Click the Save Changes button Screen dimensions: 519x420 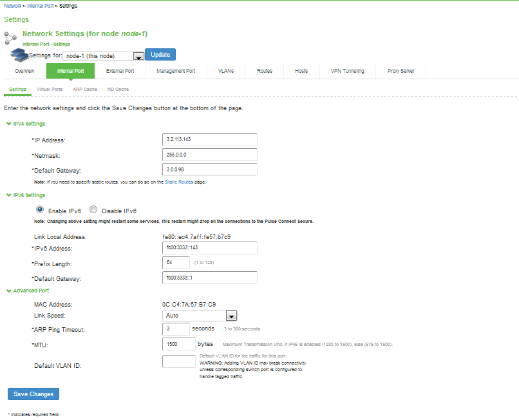tap(33, 394)
